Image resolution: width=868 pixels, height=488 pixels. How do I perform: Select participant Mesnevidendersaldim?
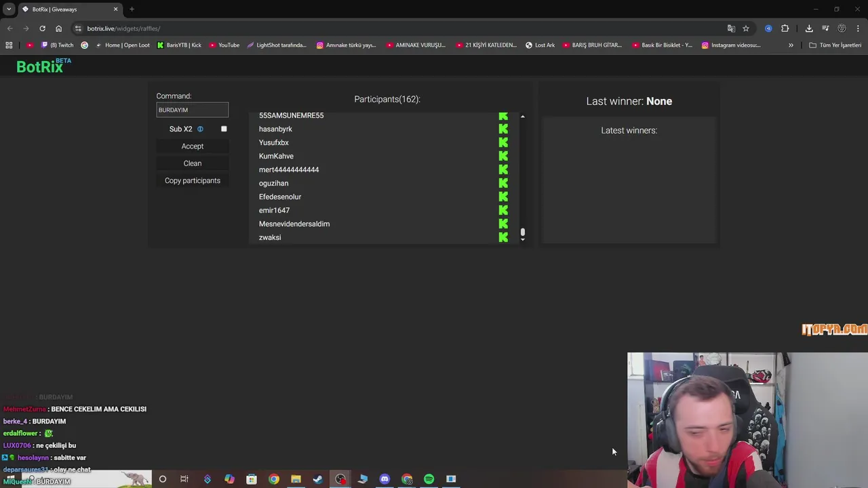[x=294, y=224]
